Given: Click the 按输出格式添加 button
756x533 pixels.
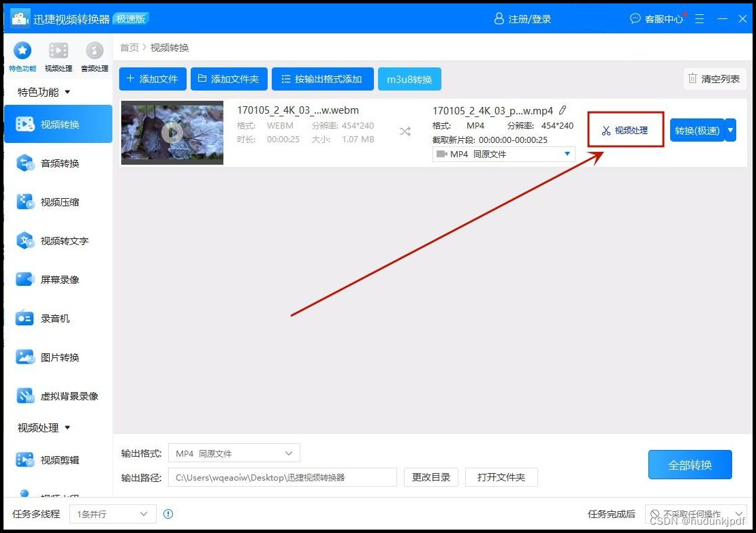Looking at the screenshot, I should coord(323,79).
